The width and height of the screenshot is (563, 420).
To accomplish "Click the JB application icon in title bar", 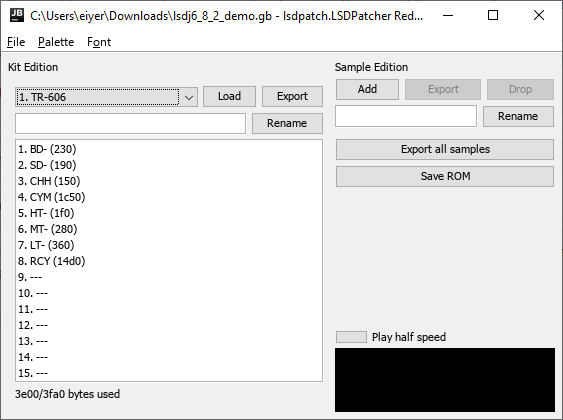I will [x=17, y=15].
